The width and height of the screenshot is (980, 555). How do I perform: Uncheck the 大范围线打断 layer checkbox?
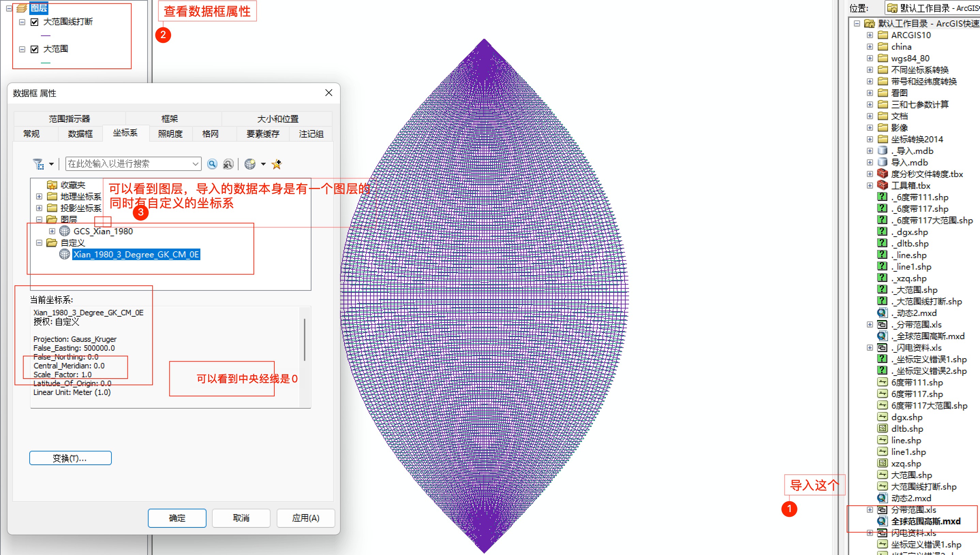point(34,22)
